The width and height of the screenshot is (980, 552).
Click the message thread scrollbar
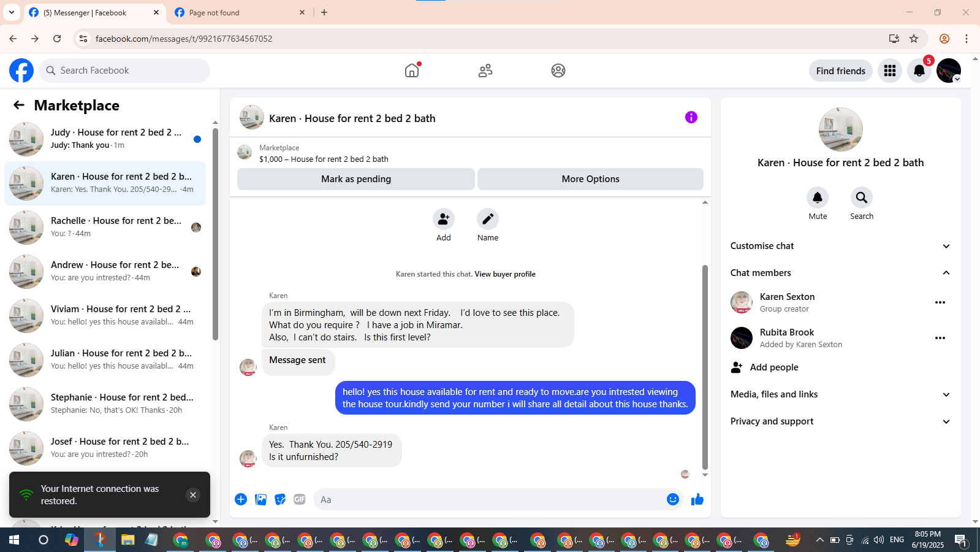(x=705, y=367)
